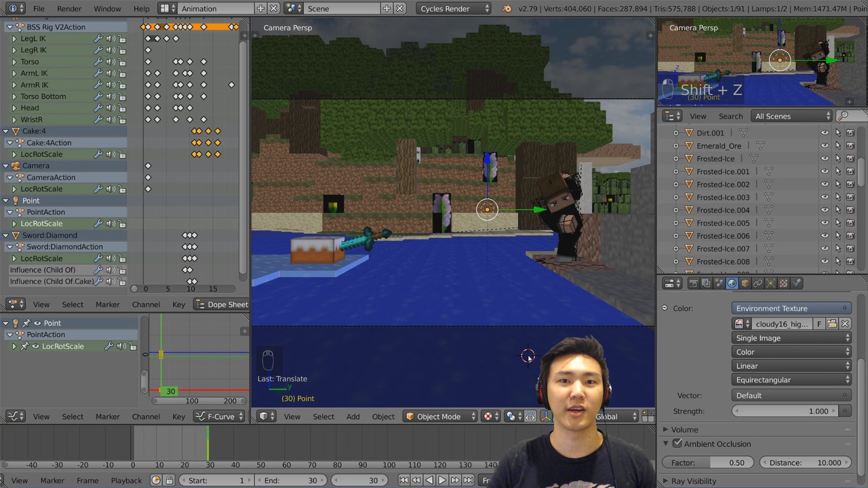The image size is (868, 488).
Task: Open the Help menu
Action: click(142, 9)
